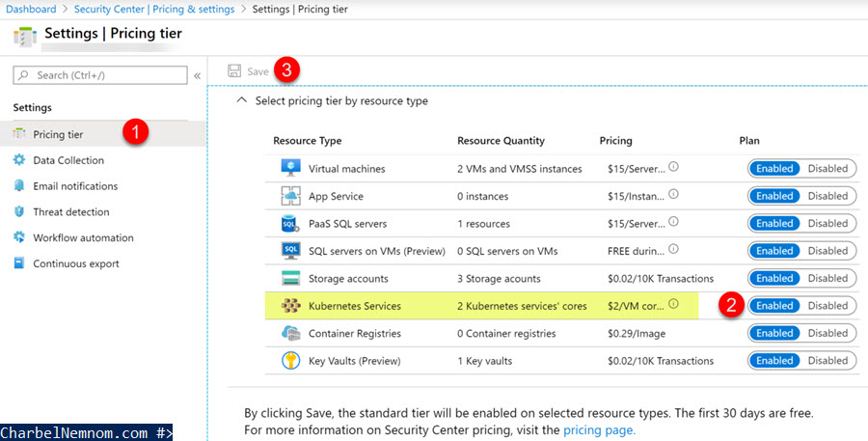The height and width of the screenshot is (441, 868).
Task: Click the Threat detection shield icon
Action: pos(19,211)
